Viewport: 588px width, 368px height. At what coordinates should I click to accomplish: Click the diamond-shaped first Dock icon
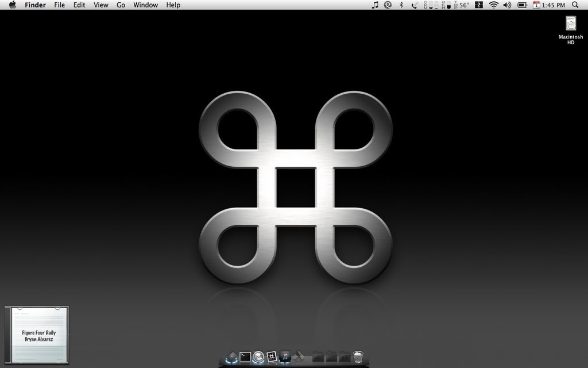[232, 356]
